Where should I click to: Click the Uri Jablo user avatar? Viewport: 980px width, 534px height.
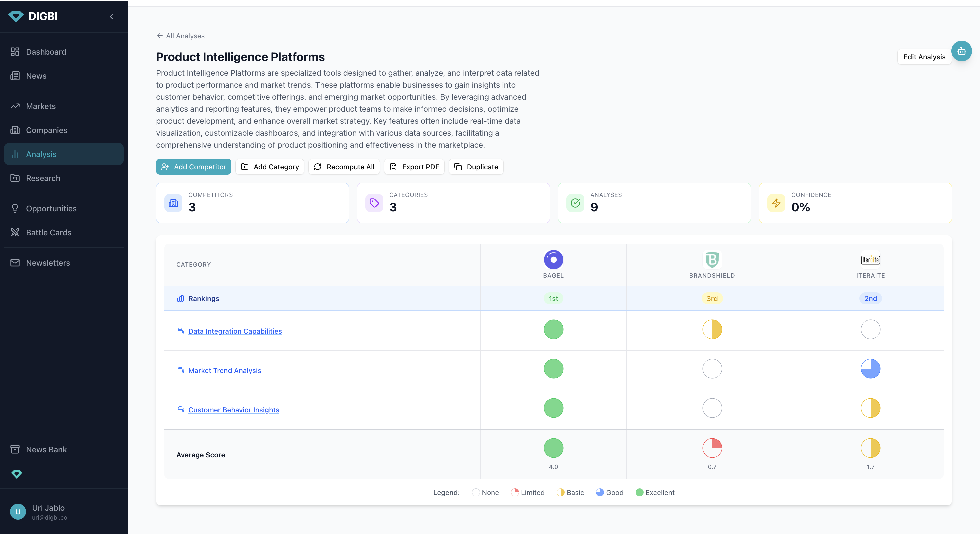click(x=18, y=512)
